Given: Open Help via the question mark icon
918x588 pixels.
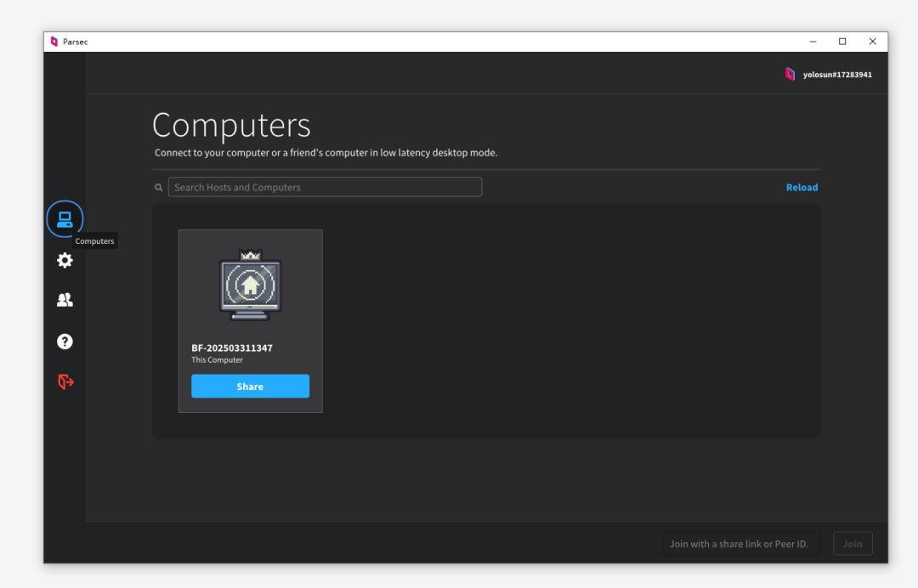Looking at the screenshot, I should 65,341.
